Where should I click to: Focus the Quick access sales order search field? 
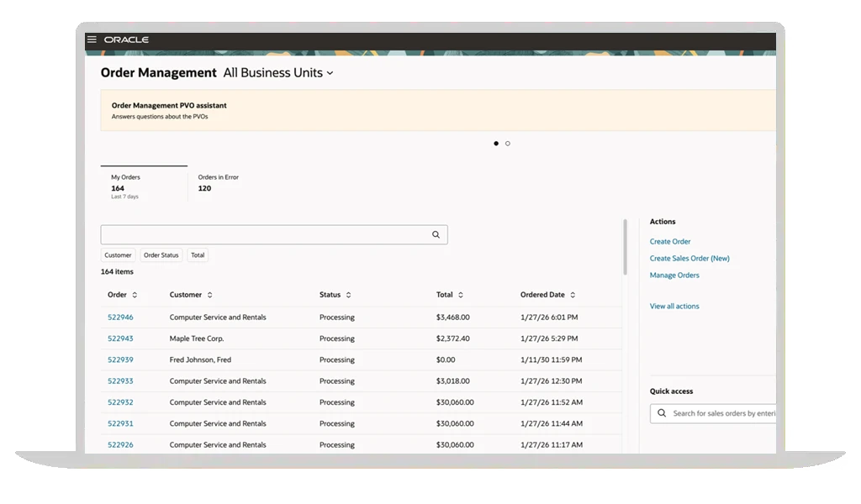click(x=721, y=413)
